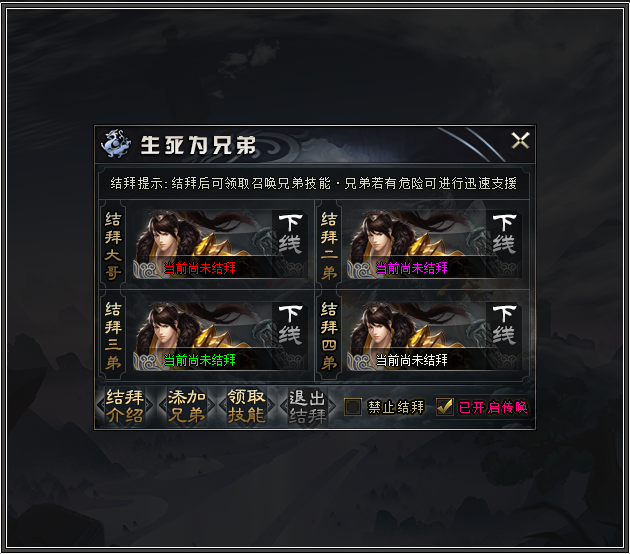
Task: Uncheck the 已开启传唤 checkbox
Action: point(445,407)
